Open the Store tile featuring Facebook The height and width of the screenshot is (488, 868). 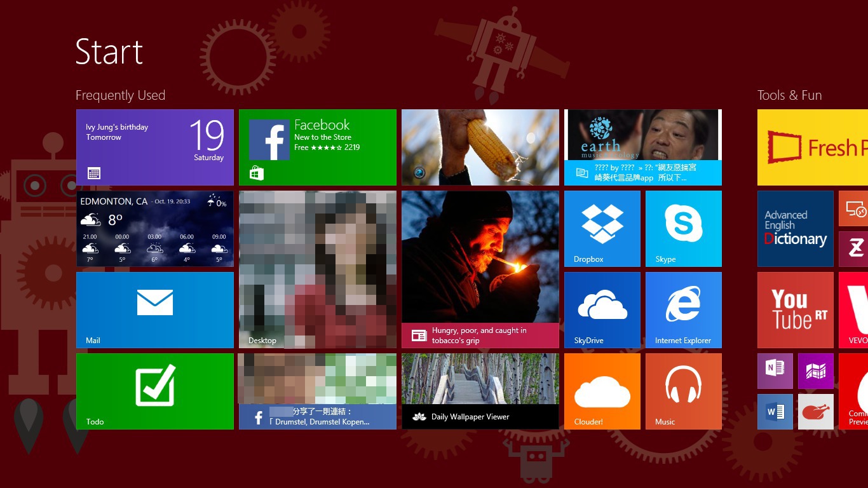[318, 147]
